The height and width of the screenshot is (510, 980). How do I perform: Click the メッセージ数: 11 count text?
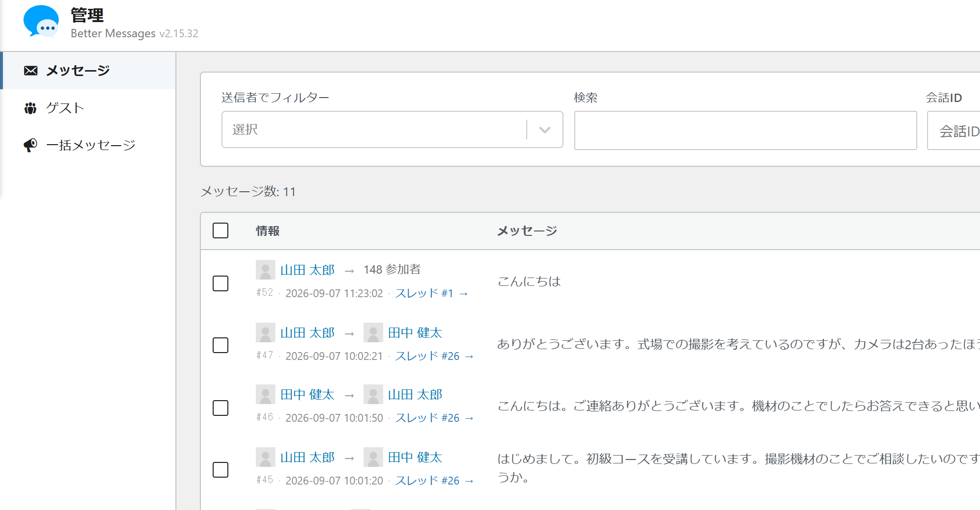click(x=248, y=191)
